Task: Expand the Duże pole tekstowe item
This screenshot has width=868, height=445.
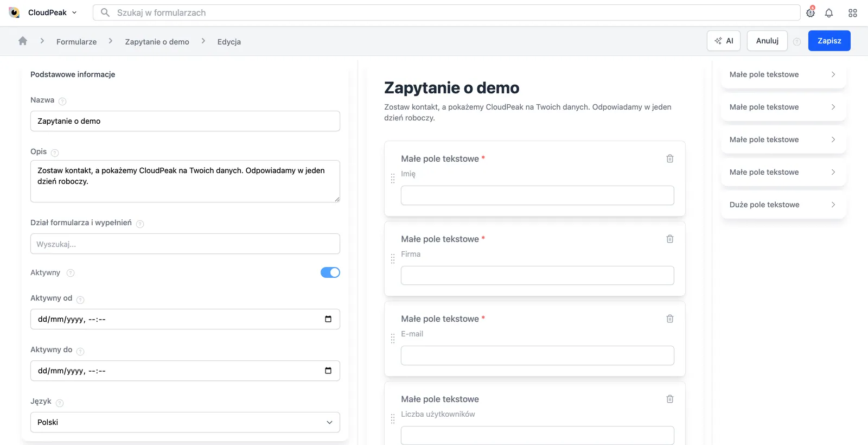Action: 783,205
